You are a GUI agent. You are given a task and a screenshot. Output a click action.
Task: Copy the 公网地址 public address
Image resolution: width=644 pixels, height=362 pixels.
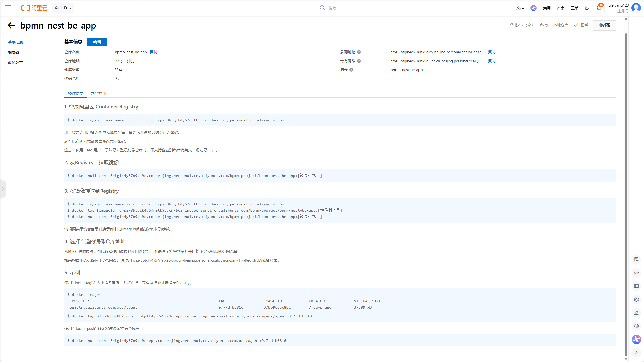(491, 52)
